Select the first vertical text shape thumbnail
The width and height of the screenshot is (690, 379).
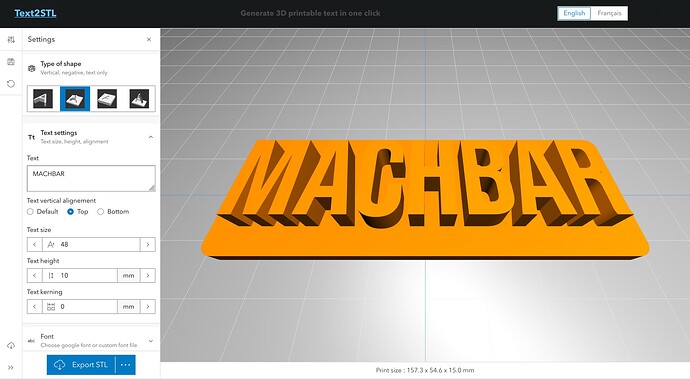pyautogui.click(x=43, y=99)
